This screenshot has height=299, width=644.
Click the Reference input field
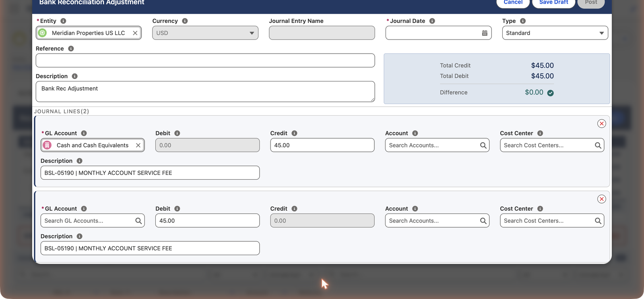tap(205, 60)
